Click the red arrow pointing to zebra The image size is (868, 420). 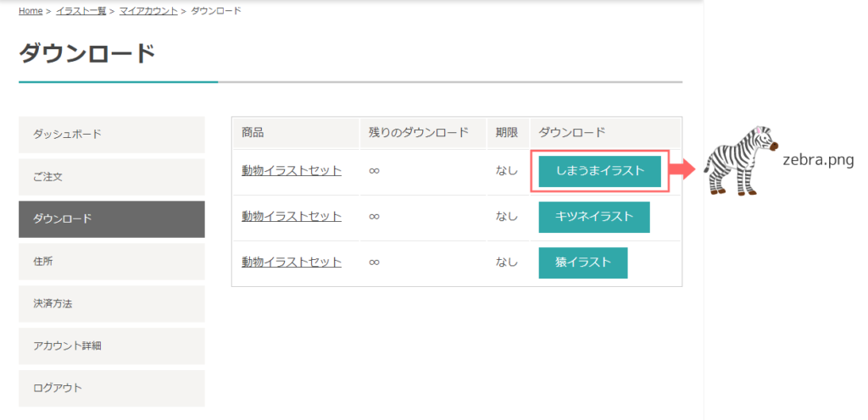pos(682,170)
